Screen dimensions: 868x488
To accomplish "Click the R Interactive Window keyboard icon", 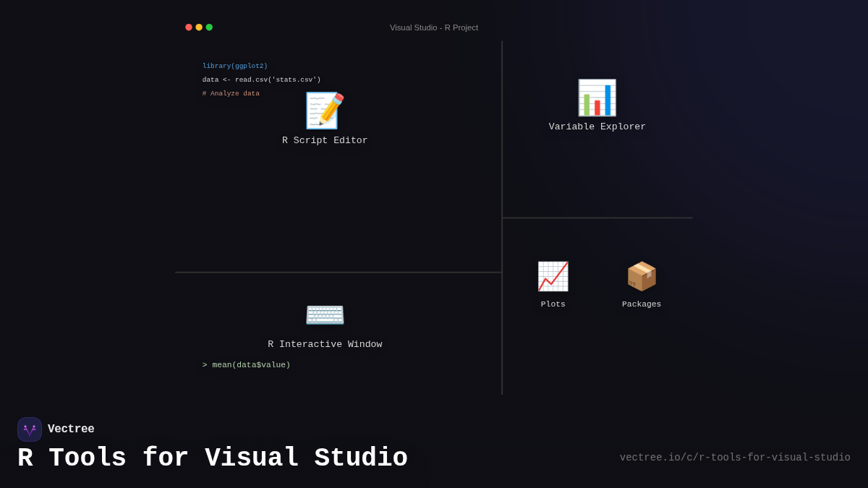I will [325, 314].
